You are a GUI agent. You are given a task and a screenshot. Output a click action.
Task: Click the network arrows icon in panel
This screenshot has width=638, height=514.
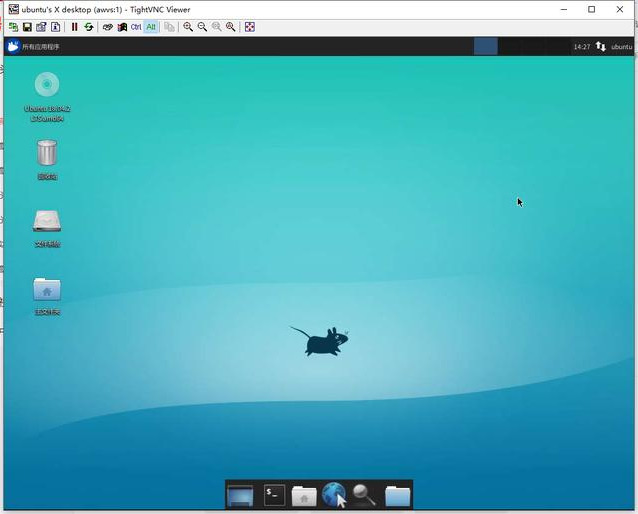coord(601,46)
